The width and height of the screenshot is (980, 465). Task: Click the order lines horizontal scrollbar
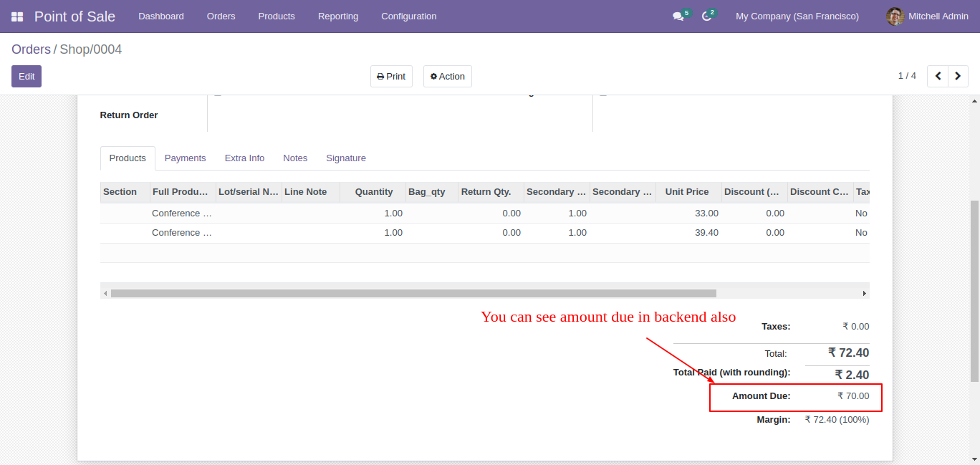pos(413,294)
